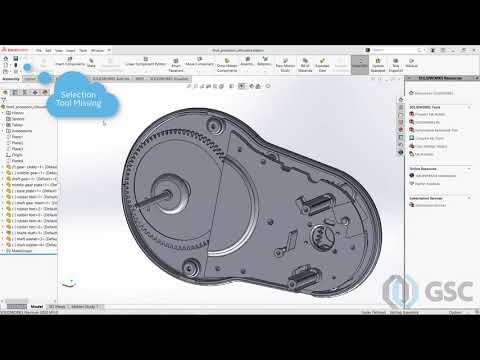This screenshot has width=480, height=360.
Task: Click Show Hidden Components
Action: tap(227, 65)
